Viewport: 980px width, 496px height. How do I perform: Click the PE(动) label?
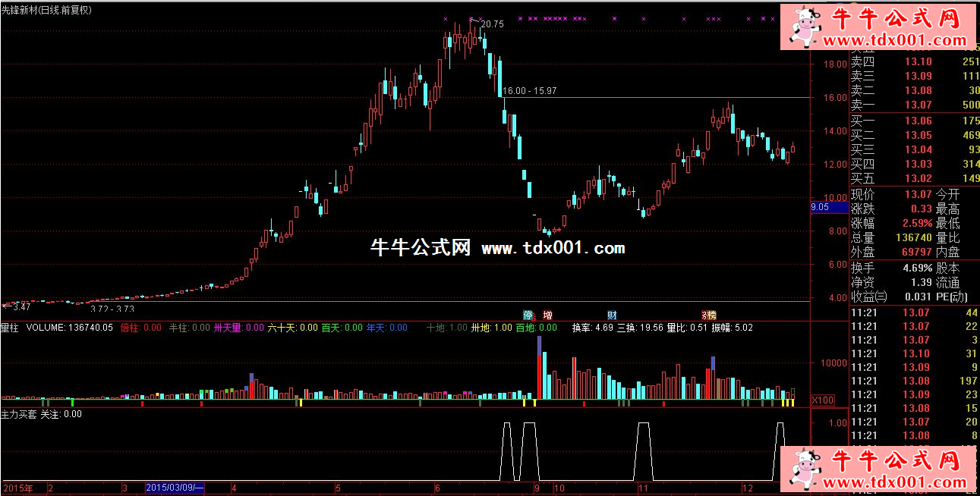click(953, 297)
